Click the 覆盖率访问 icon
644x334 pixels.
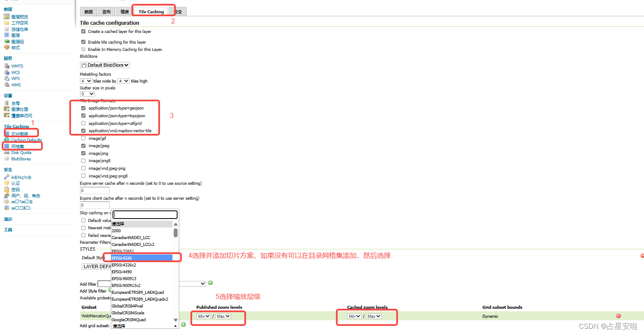pyautogui.click(x=6, y=115)
